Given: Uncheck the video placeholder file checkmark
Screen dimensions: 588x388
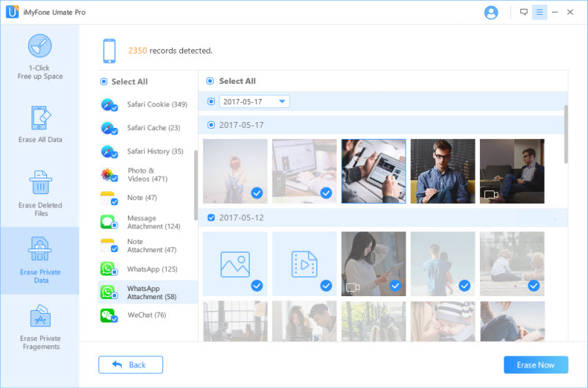Looking at the screenshot, I should click(326, 286).
